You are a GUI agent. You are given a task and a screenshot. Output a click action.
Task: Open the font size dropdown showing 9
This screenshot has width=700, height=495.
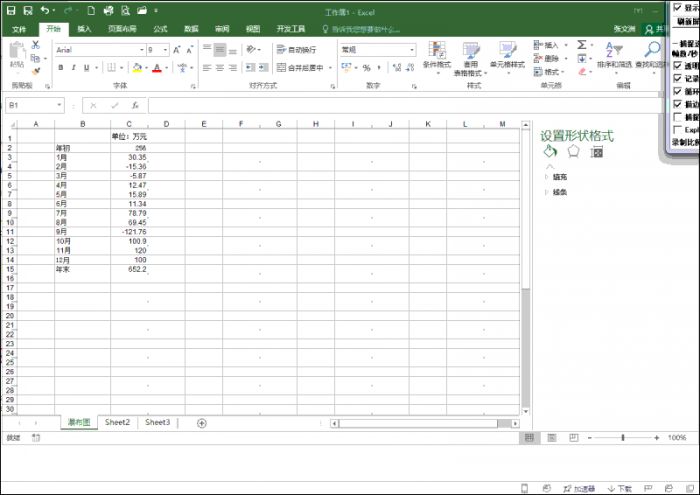tap(165, 50)
